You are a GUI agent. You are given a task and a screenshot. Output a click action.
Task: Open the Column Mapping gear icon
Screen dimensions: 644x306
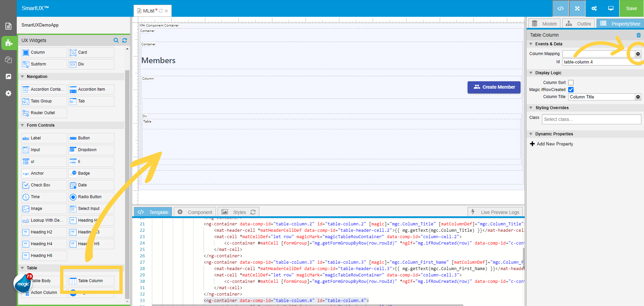(638, 53)
